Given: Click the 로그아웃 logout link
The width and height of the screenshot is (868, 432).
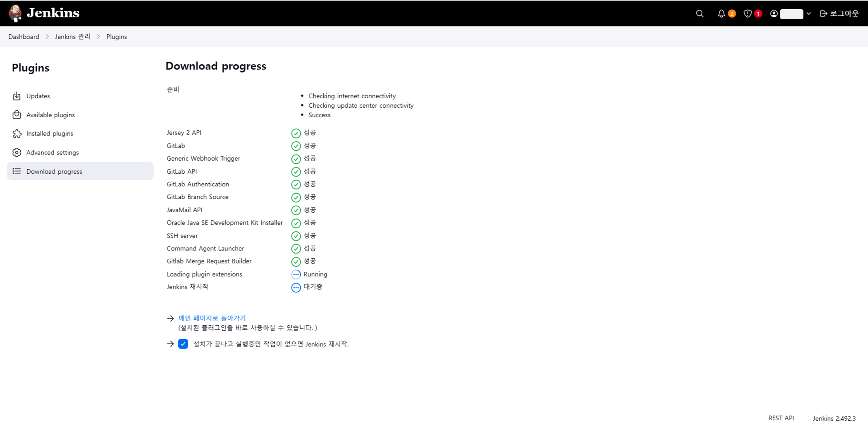Looking at the screenshot, I should click(x=839, y=14).
